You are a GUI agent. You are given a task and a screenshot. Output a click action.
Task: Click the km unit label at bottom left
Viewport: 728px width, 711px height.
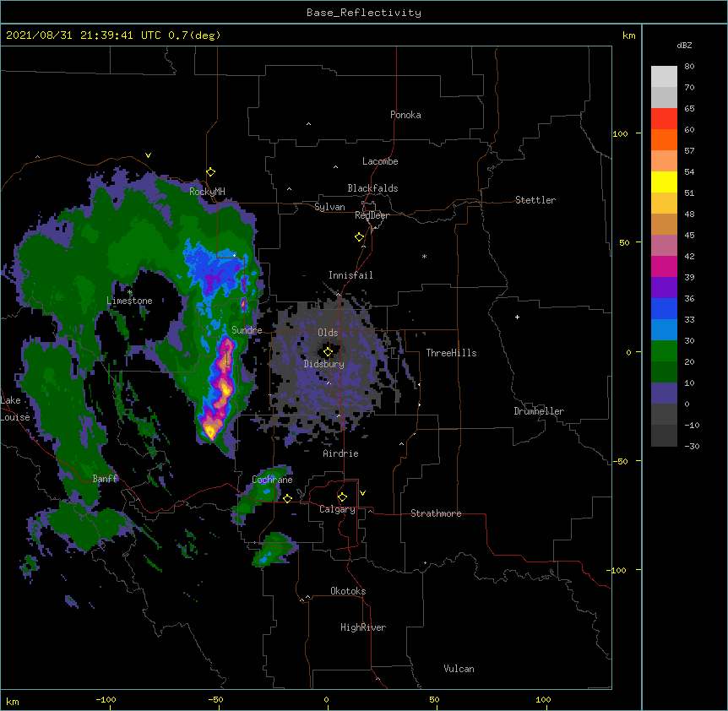13,702
